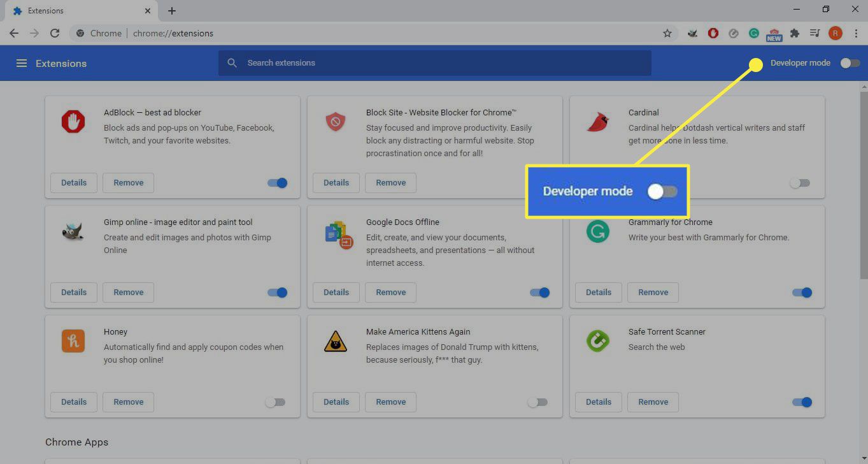Disable the Safe Torrent Scanner toggle
Viewport: 868px width, 464px height.
[x=802, y=402]
